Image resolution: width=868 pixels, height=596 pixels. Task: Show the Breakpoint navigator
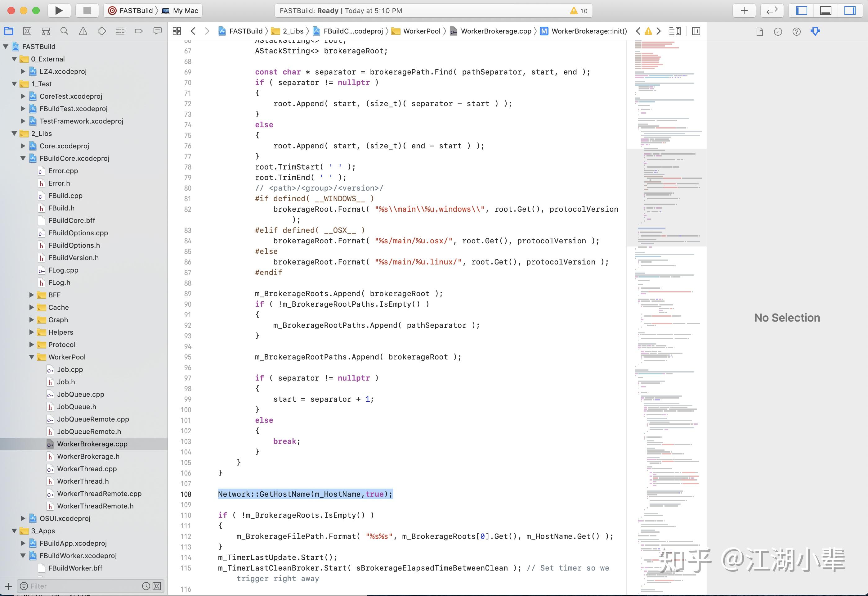click(139, 31)
